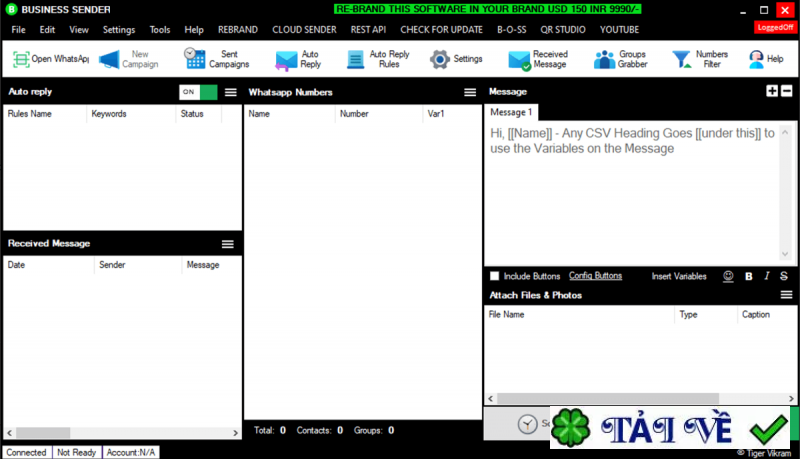Image resolution: width=800 pixels, height=459 pixels.
Task: Click Rules Name column header
Action: pos(45,114)
